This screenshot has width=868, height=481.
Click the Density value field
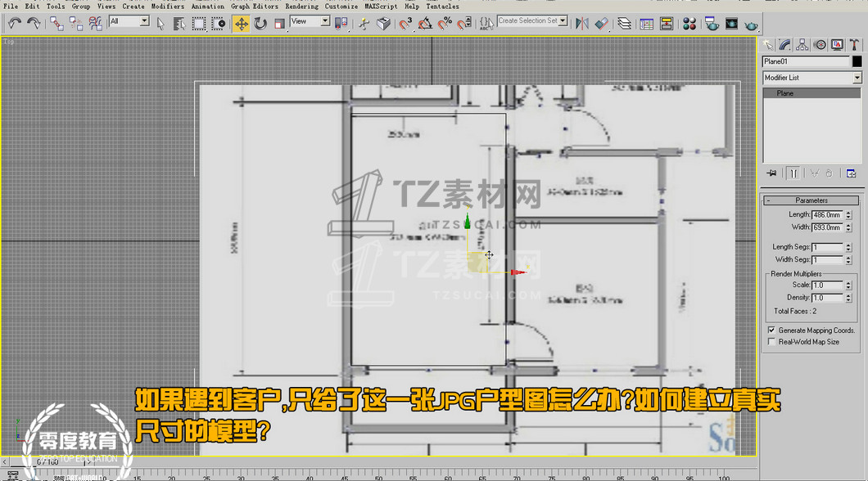(x=827, y=298)
